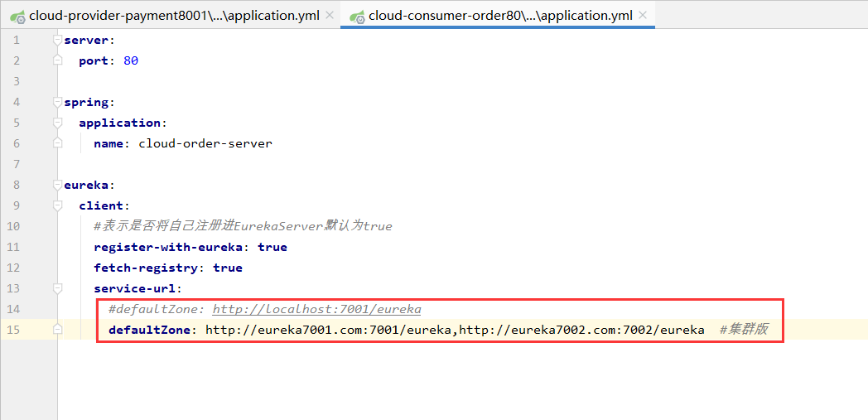Fold the client section on line 9
Image resolution: width=868 pixels, height=420 pixels.
coord(57,205)
